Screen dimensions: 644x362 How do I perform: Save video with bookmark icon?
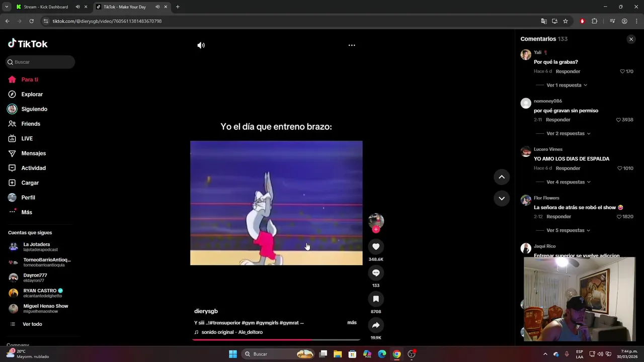pyautogui.click(x=376, y=299)
